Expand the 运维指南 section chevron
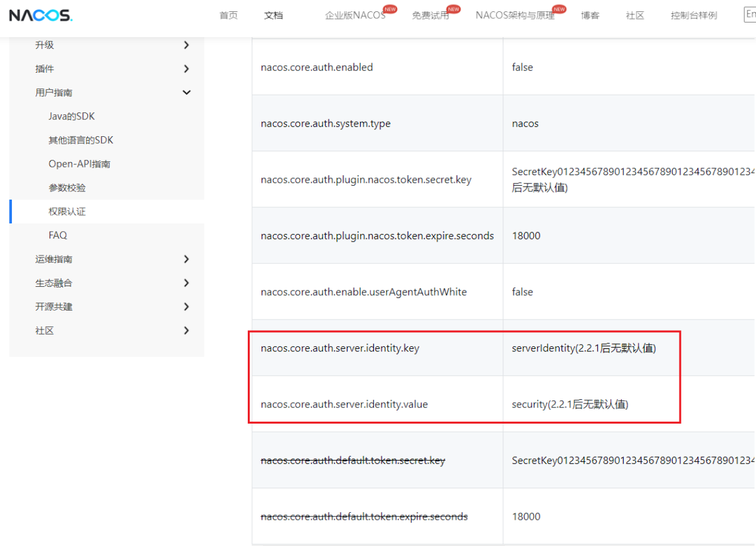 pyautogui.click(x=186, y=259)
